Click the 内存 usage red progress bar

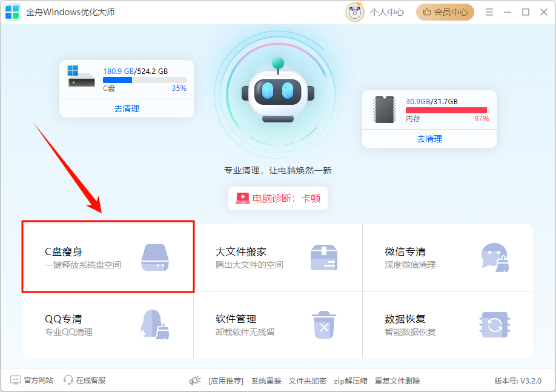(448, 110)
